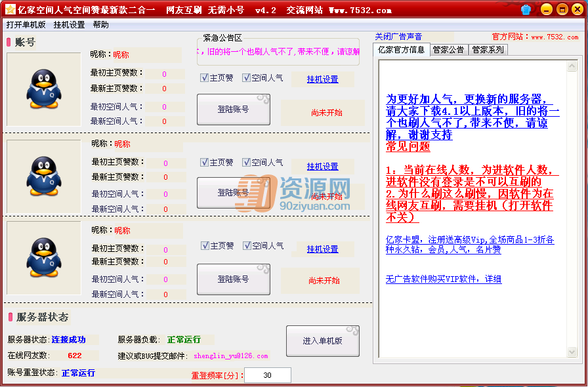The height and width of the screenshot is (387, 588).
Task: Click the 服务器负载 正常运行 status
Action: [x=184, y=340]
